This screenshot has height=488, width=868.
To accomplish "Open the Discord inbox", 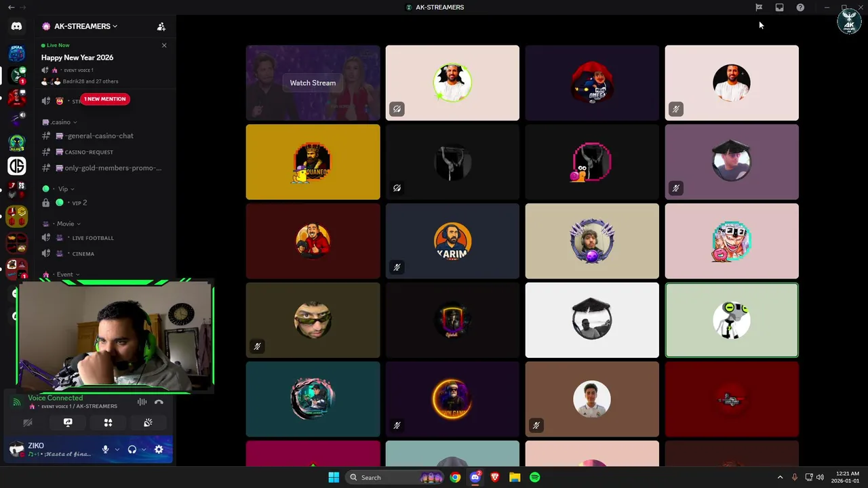I will tap(779, 7).
